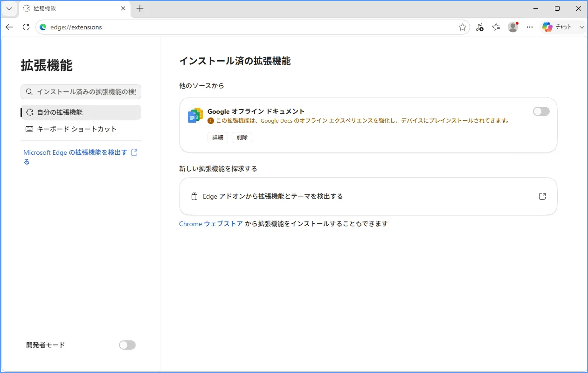Click the 拡張機能 tab title
This screenshot has width=588, height=373.
(x=45, y=8)
